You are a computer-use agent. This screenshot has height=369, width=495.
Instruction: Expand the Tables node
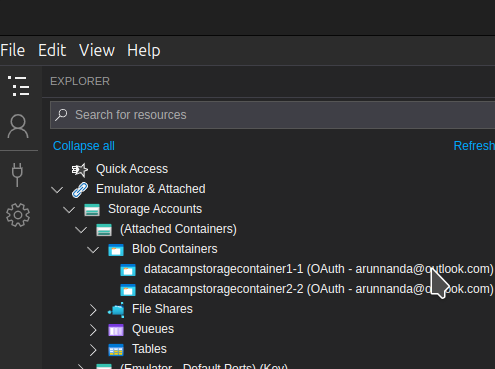93,350
